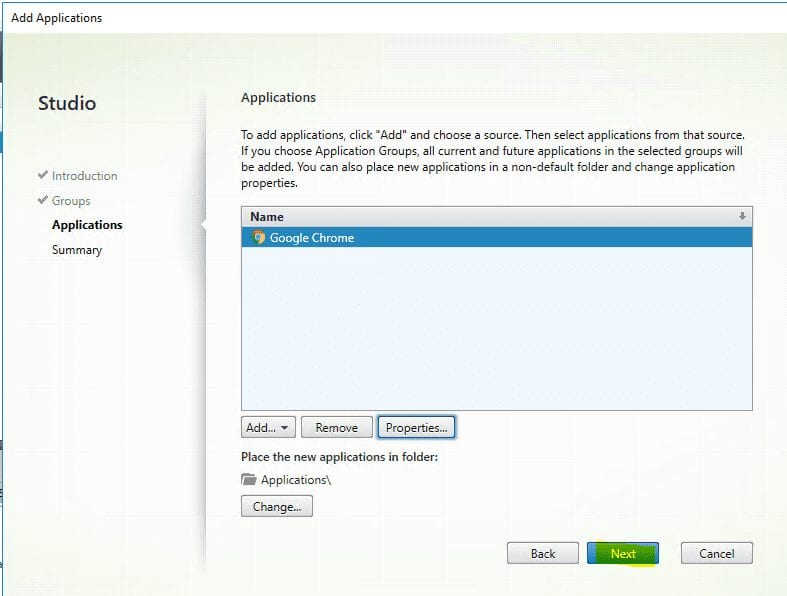
Task: Click the Google Chrome application icon
Action: pos(258,237)
